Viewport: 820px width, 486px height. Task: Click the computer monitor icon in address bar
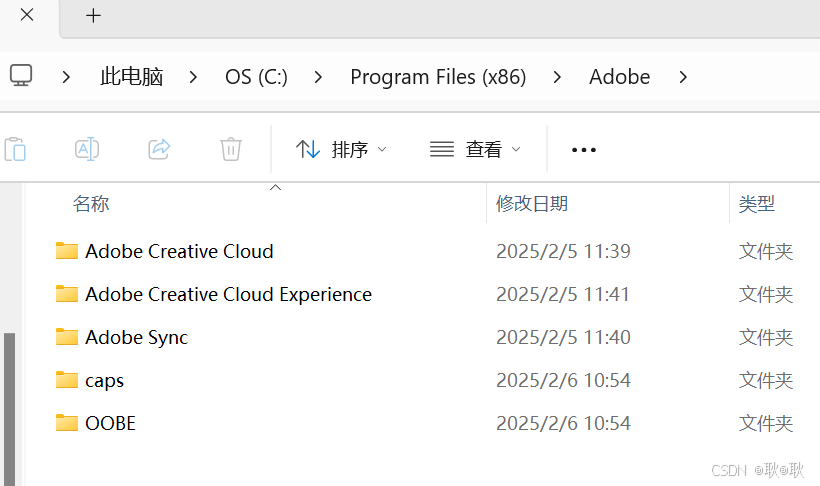coord(21,76)
